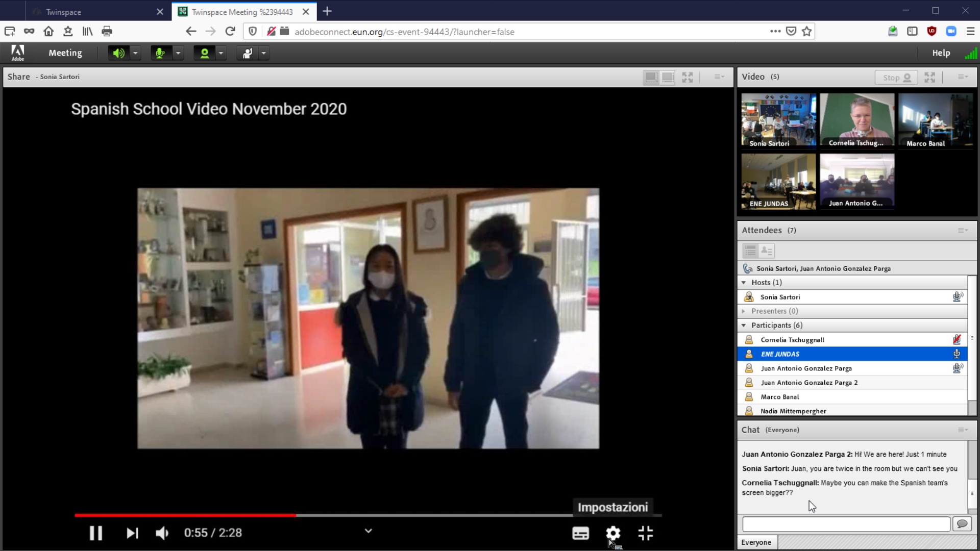Click the Attendees status view icon
The height and width of the screenshot is (551, 980).
pos(767,251)
